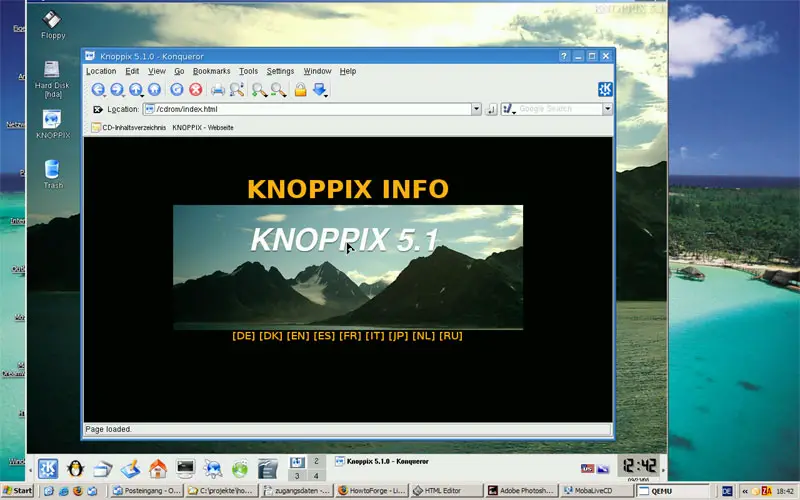The image size is (800, 500).
Task: Open the Settings menu
Action: coord(280,71)
